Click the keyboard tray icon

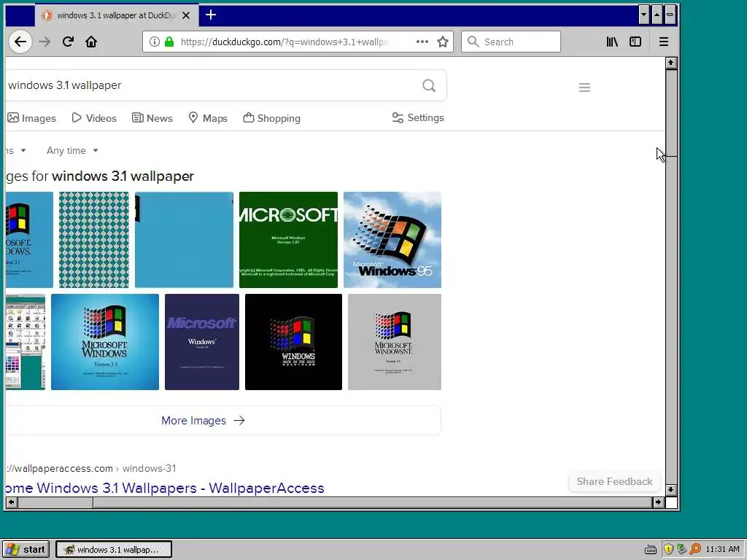pos(650,550)
